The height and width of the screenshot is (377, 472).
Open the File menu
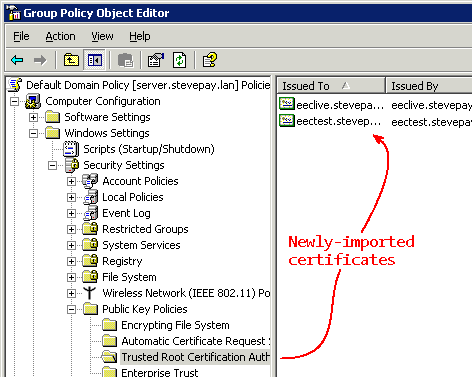point(21,36)
